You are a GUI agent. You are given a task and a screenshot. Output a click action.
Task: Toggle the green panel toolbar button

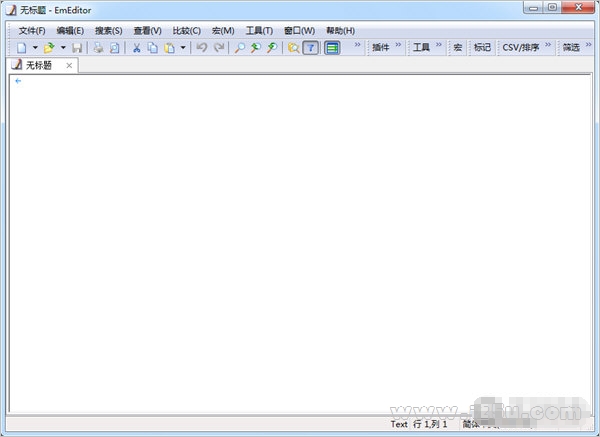point(332,48)
